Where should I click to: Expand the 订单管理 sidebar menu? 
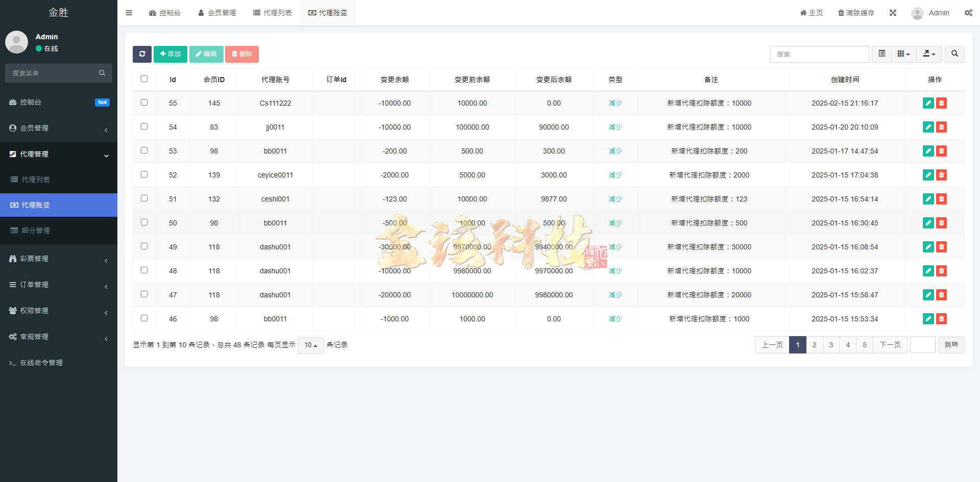coord(58,285)
